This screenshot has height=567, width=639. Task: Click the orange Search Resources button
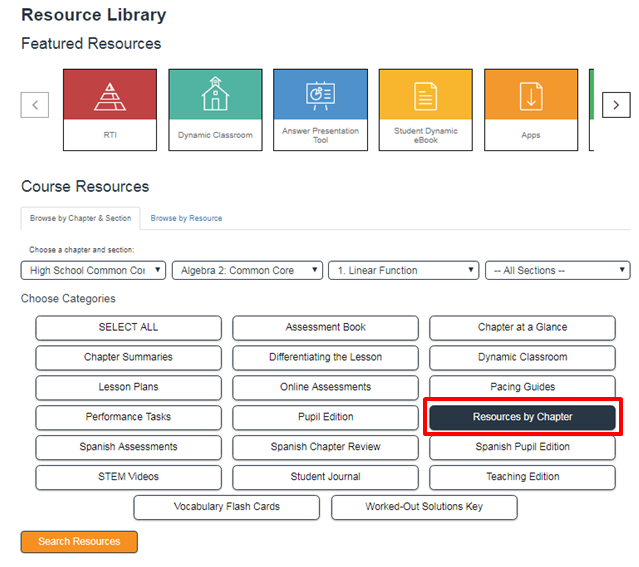(x=79, y=541)
